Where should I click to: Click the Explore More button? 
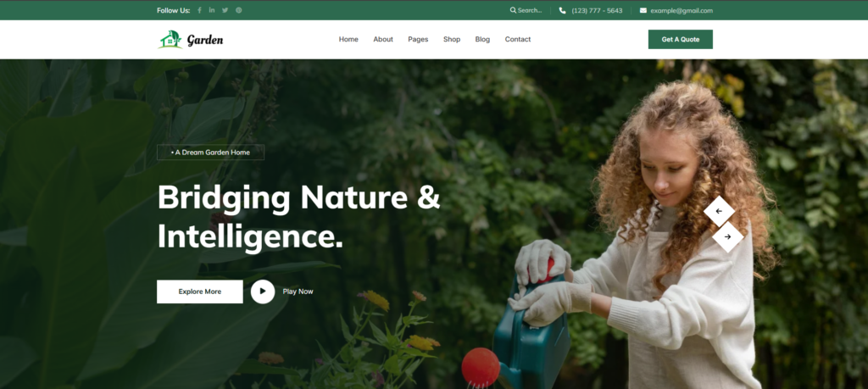(x=200, y=292)
